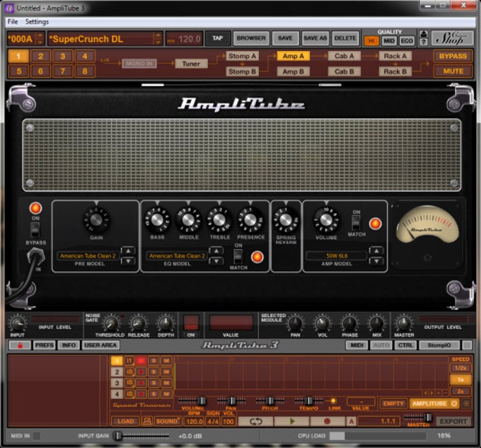Select the Stomp A module
This screenshot has height=448, width=481.
[x=242, y=56]
